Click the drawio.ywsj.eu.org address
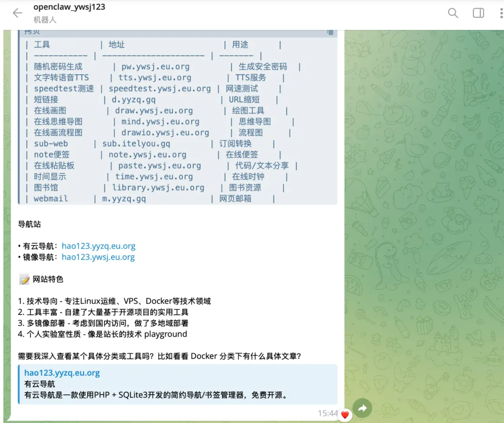This screenshot has height=423, width=504. pyautogui.click(x=165, y=133)
